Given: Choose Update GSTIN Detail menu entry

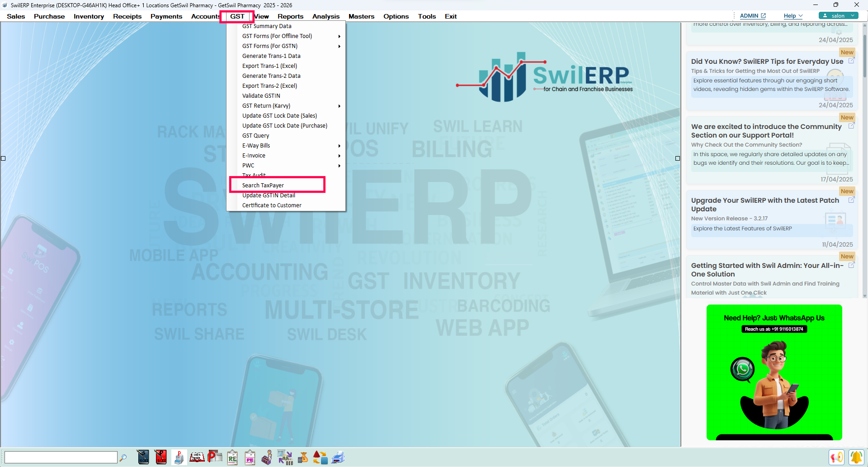Looking at the screenshot, I should [269, 195].
